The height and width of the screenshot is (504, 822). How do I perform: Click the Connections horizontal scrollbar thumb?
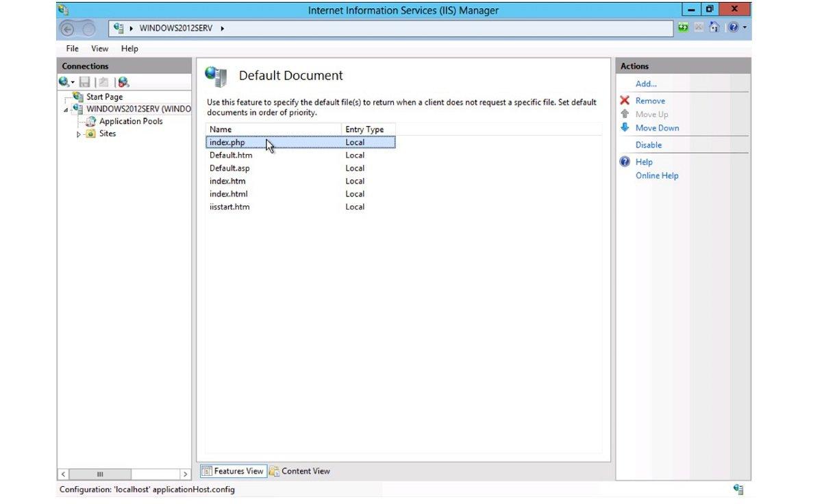click(x=100, y=474)
